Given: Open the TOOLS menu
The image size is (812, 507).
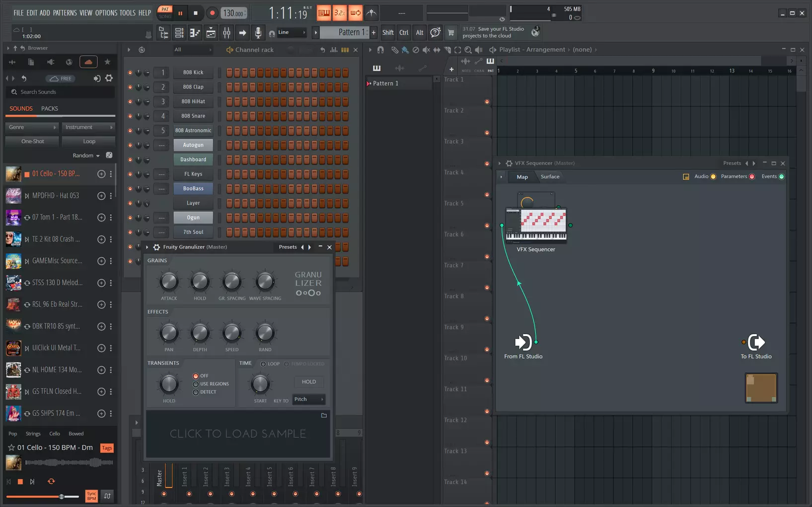Looking at the screenshot, I should click(127, 13).
